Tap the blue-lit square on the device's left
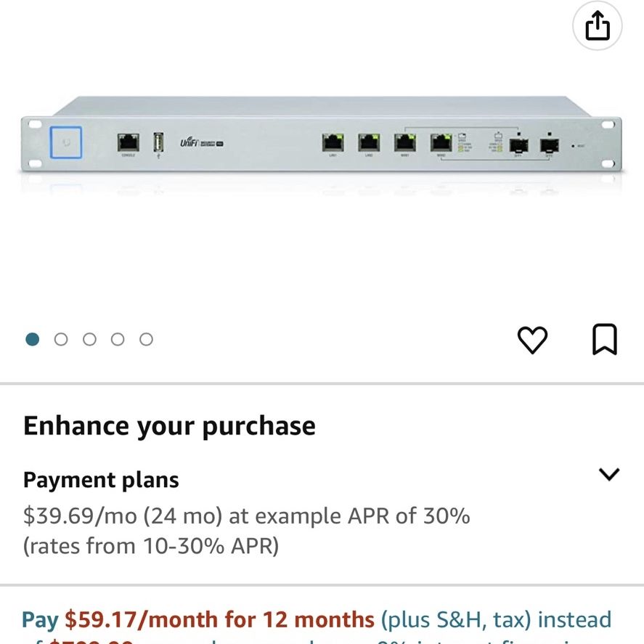The width and height of the screenshot is (644, 644). [66, 142]
